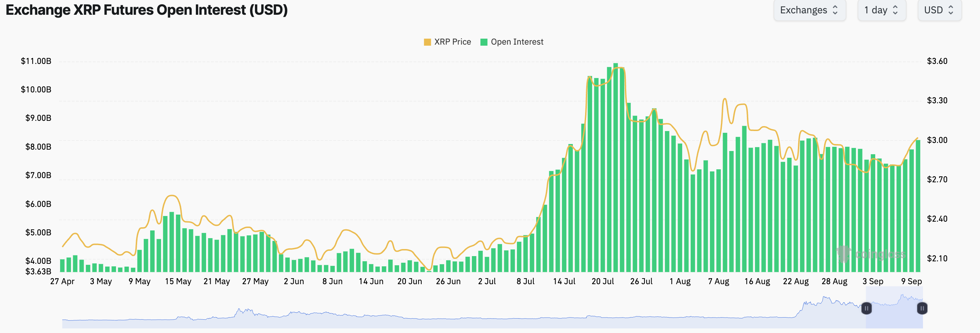Image resolution: width=980 pixels, height=333 pixels.
Task: Click the 3 May date label
Action: coord(101,282)
